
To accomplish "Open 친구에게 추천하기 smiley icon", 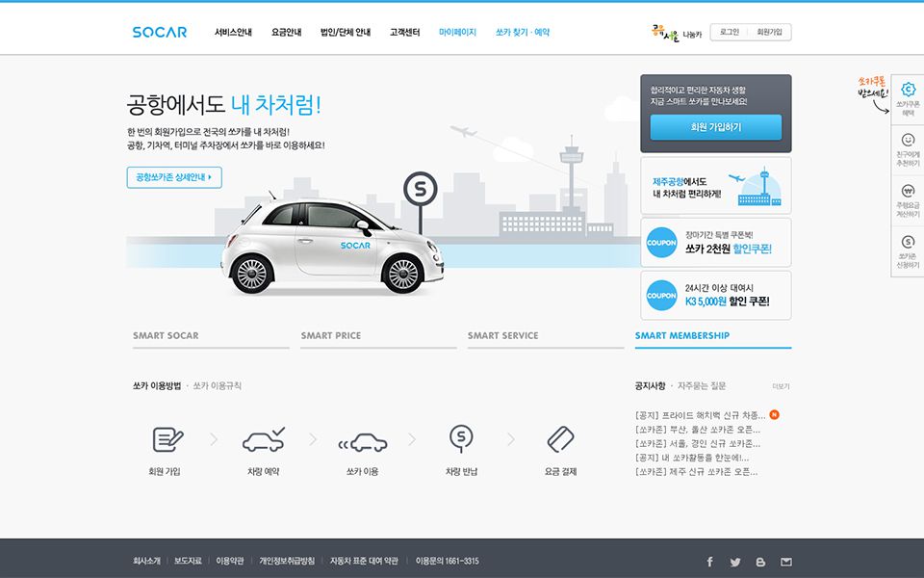I will coord(908,141).
